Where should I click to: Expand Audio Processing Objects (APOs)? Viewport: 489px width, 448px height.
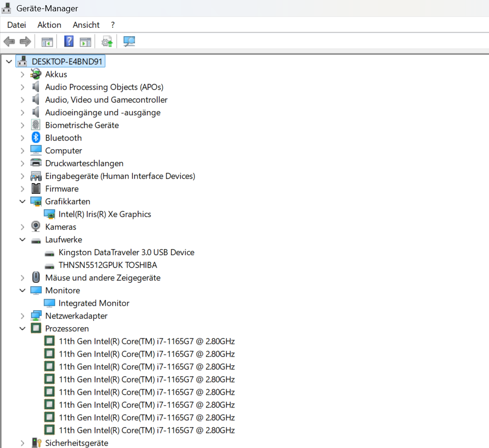(22, 87)
